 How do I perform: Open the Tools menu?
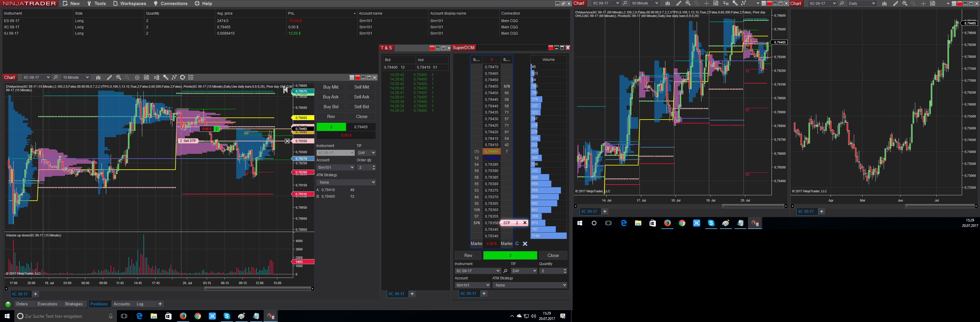click(x=96, y=3)
